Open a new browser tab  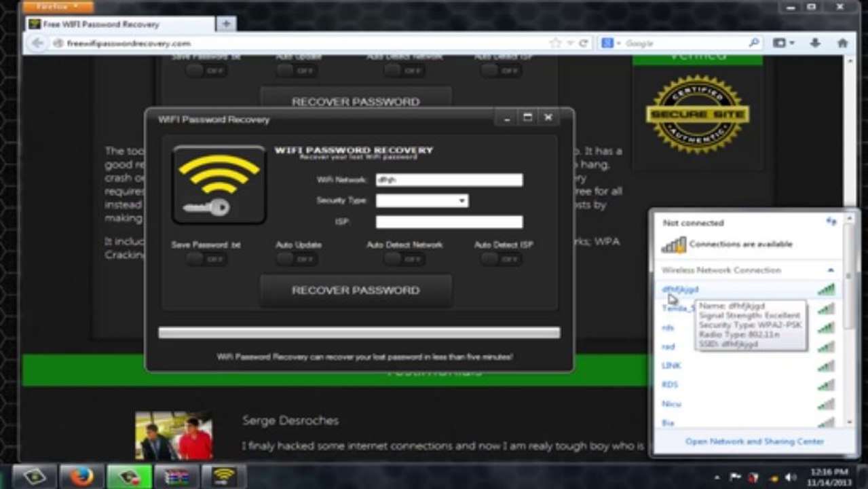[226, 24]
